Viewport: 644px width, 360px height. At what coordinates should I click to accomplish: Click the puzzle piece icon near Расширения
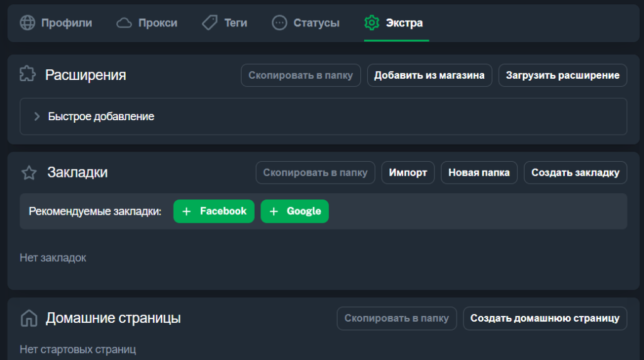pos(28,74)
